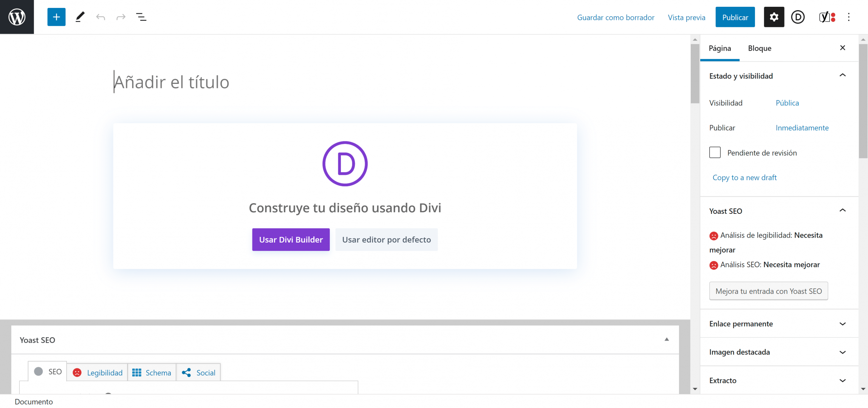The height and width of the screenshot is (408, 868).
Task: Open the block list view
Action: point(141,17)
